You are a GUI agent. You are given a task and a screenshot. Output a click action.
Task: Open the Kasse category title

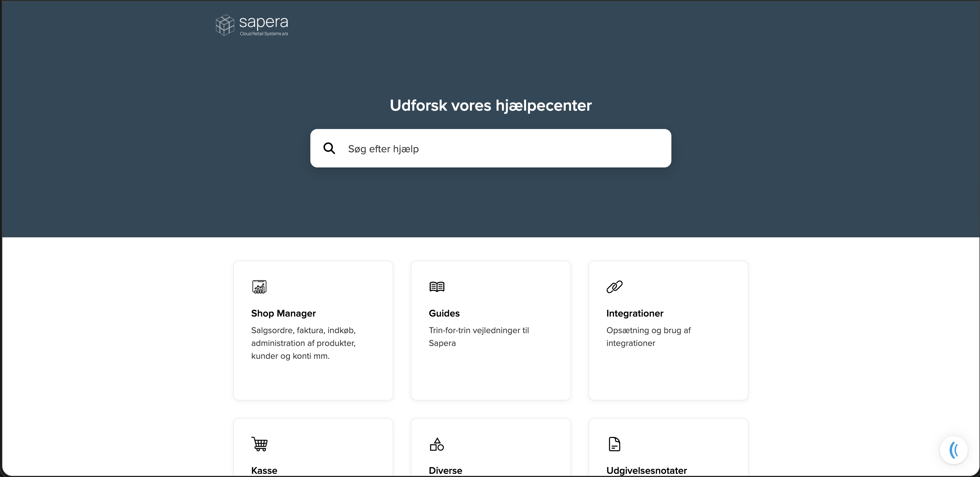tap(264, 471)
